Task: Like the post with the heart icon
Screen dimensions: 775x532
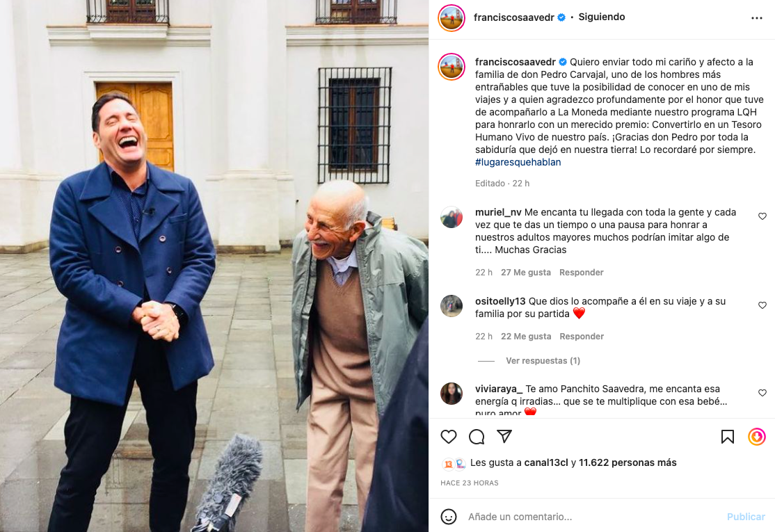Action: [x=448, y=437]
